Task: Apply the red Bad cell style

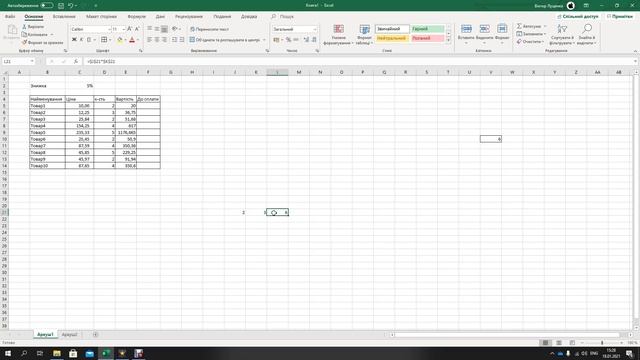Action: 427,38
